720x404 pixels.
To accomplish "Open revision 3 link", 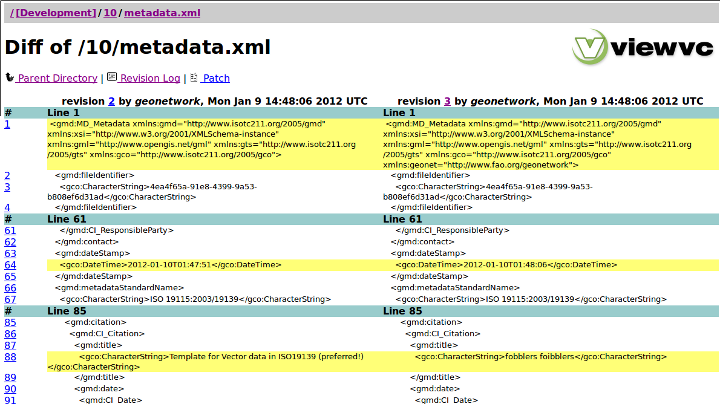I will (x=447, y=101).
